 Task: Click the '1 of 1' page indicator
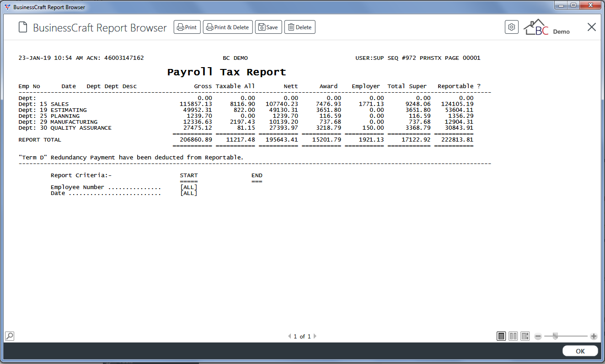(302, 337)
